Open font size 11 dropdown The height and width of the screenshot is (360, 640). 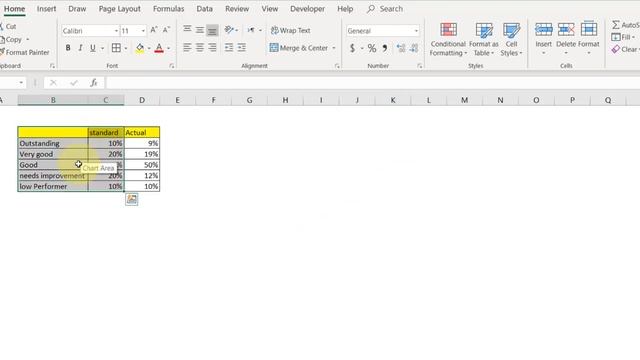point(143,31)
